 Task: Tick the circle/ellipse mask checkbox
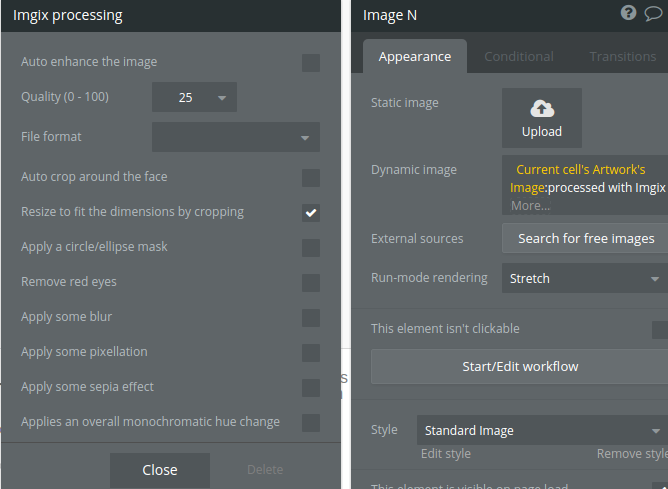(x=311, y=248)
